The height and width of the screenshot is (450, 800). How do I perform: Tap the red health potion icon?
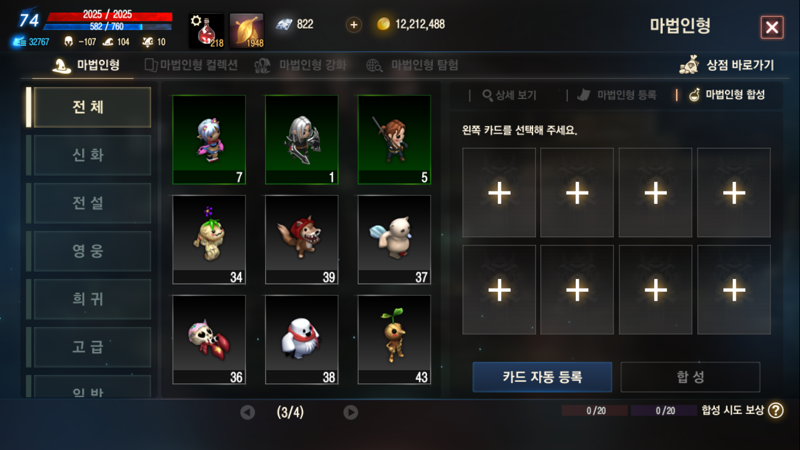tap(207, 31)
